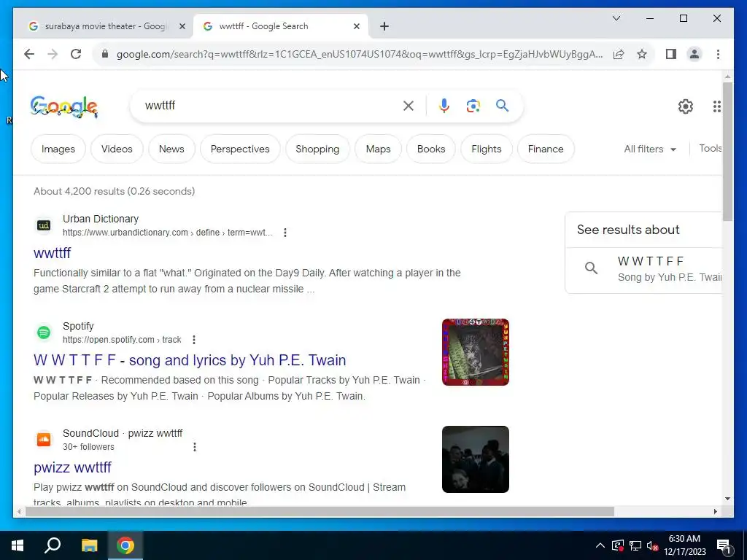Image resolution: width=747 pixels, height=560 pixels.
Task: Open SoundCloud result thumbnail
Action: pos(476,459)
